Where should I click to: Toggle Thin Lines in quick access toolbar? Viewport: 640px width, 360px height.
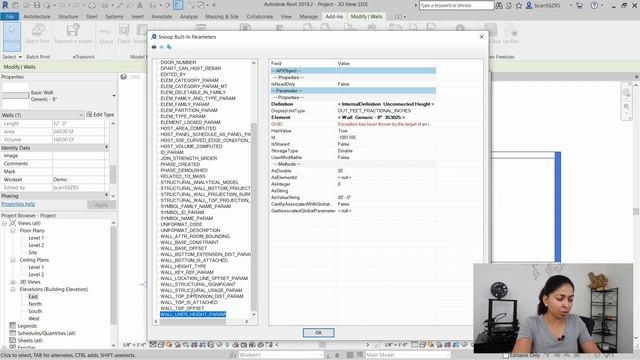tap(178, 5)
